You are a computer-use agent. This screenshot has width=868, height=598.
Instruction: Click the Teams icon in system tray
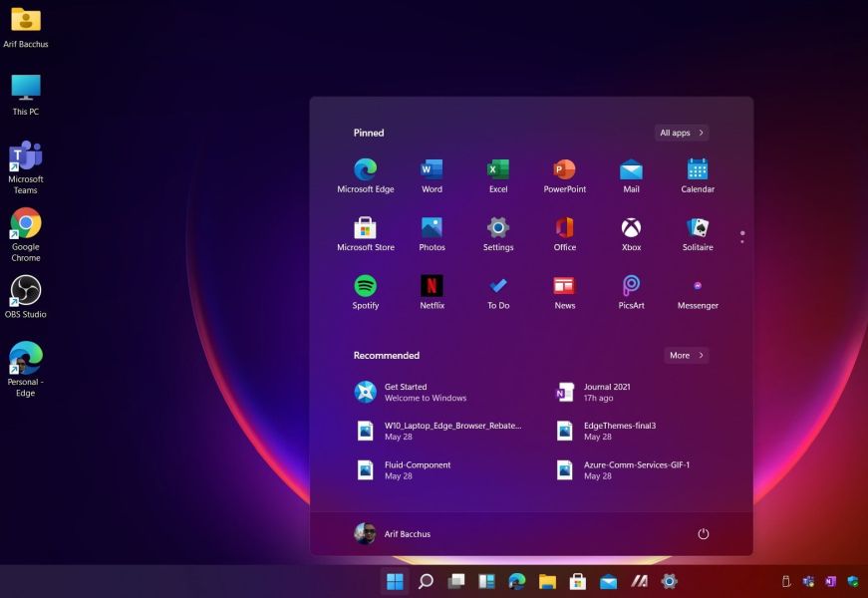point(808,581)
